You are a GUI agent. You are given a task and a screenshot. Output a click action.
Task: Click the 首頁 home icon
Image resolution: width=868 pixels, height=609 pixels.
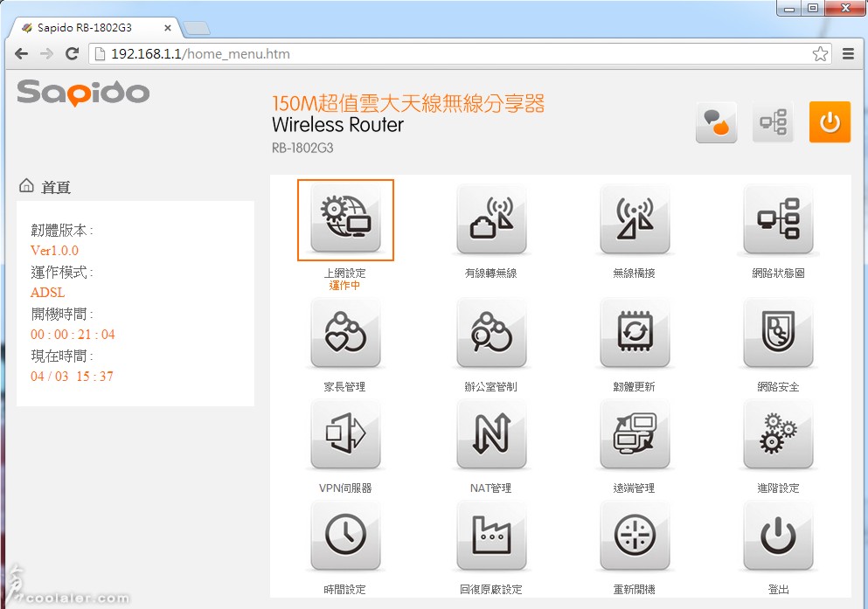[x=26, y=185]
